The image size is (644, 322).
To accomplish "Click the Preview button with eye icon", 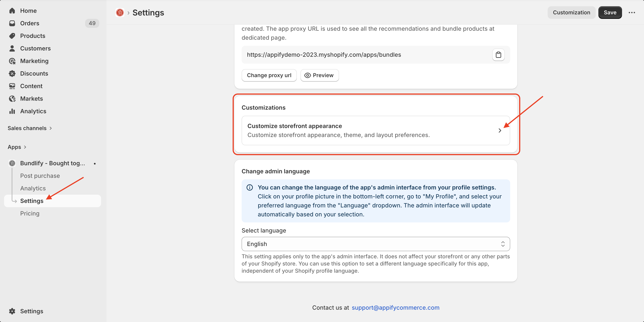I will coord(319,75).
